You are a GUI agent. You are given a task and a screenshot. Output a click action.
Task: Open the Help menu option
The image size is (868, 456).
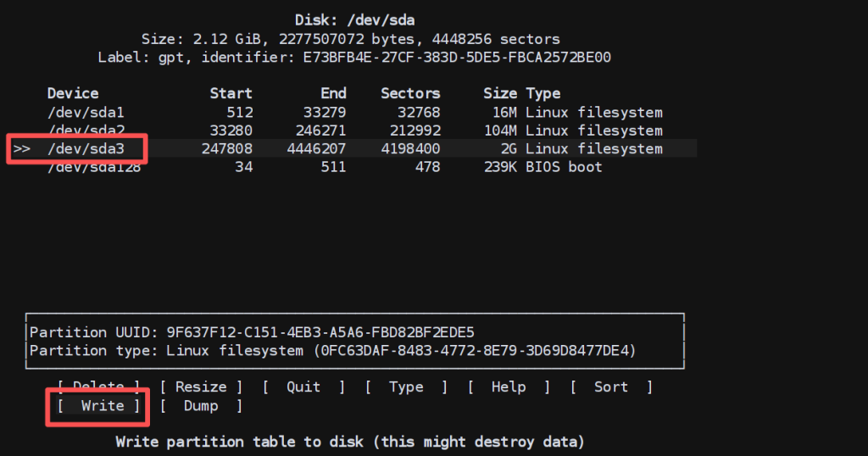pos(509,386)
